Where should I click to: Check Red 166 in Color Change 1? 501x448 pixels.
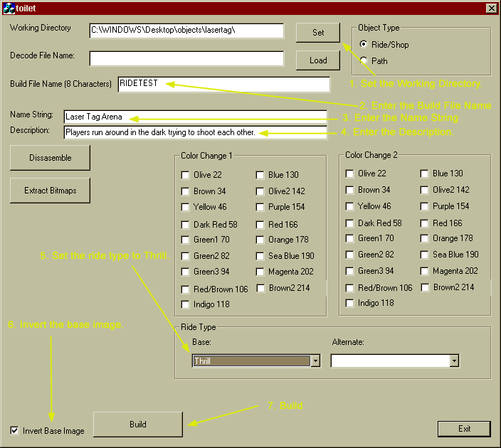click(x=260, y=225)
